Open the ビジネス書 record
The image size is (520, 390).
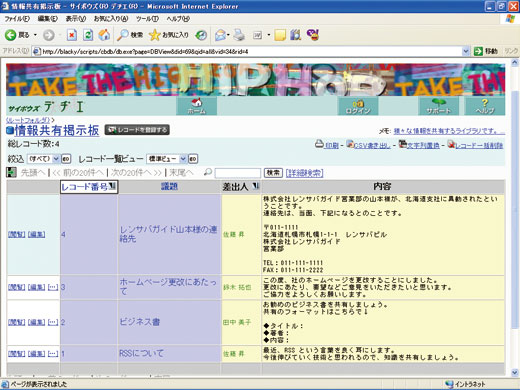140,322
